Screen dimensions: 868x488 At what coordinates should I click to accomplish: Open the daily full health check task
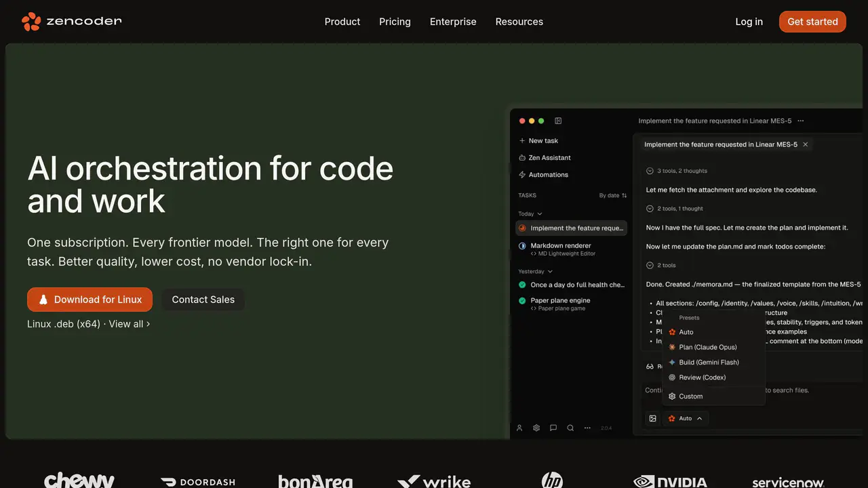(x=571, y=285)
